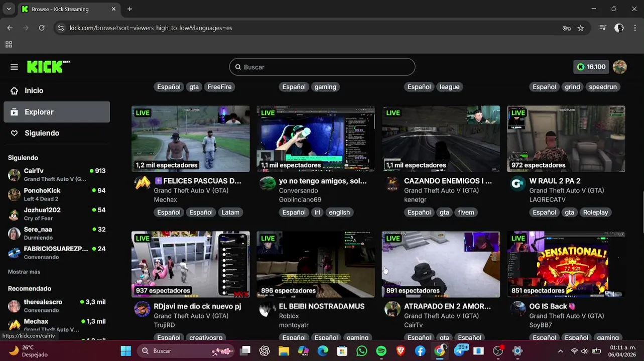644x361 pixels.
Task: Click kenetgr avatar icon
Action: (393, 184)
